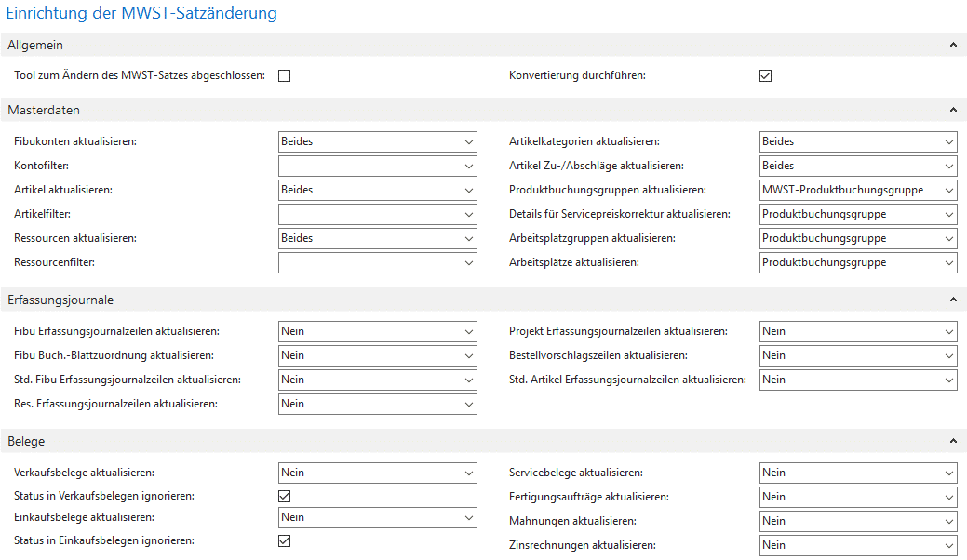Uncheck 'Konvertierung durchführen' checkbox

pos(765,75)
